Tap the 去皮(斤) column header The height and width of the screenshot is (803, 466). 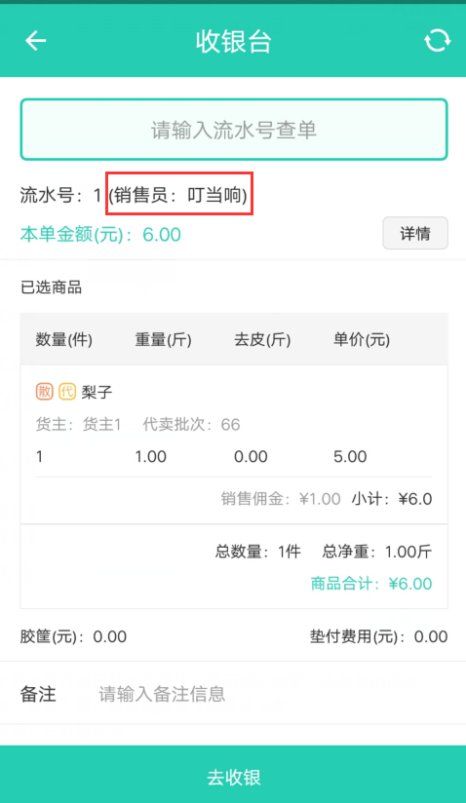click(x=262, y=340)
